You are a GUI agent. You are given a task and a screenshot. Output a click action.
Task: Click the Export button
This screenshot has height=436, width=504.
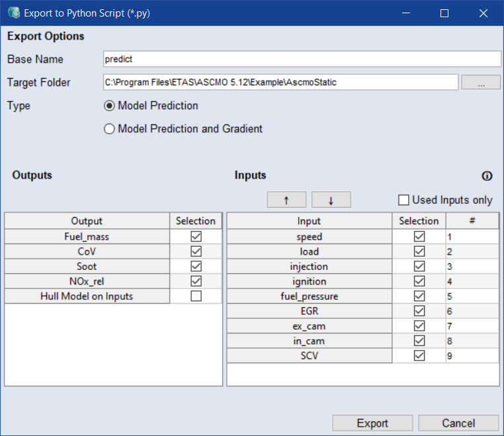(x=372, y=423)
